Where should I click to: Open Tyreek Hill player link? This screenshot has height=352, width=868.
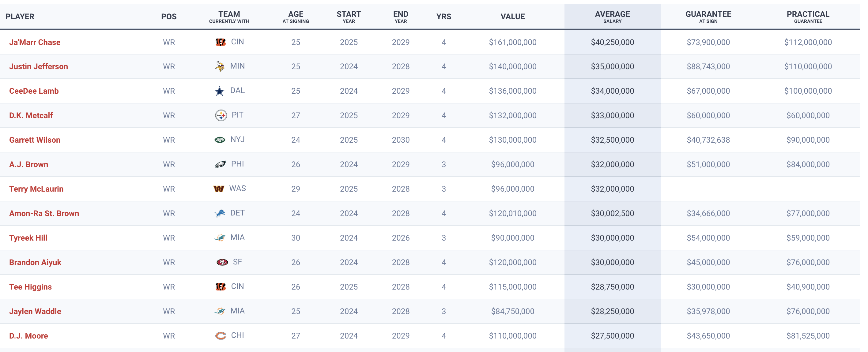[x=28, y=238]
